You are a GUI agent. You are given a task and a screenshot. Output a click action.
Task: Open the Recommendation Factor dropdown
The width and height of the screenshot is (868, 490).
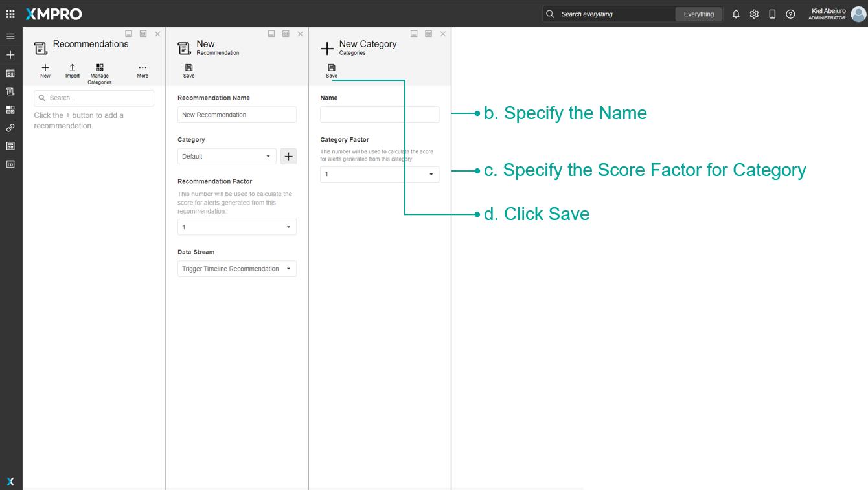point(236,227)
